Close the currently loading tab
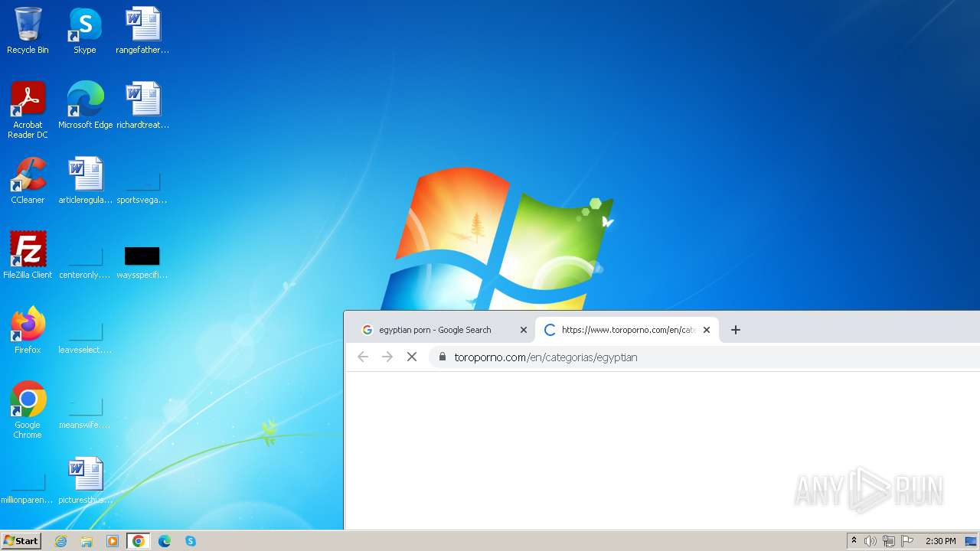980x551 pixels. [x=707, y=330]
